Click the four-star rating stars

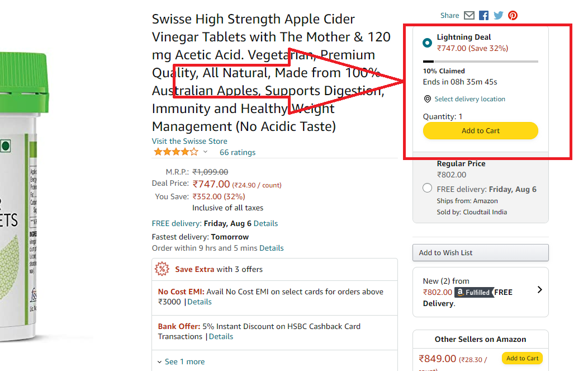[176, 152]
